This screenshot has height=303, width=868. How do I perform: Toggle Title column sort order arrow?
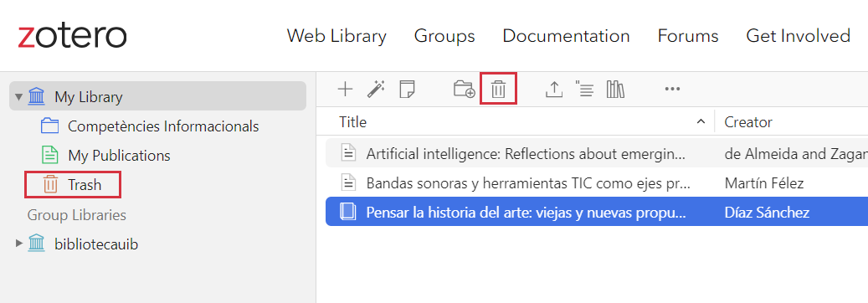[x=701, y=121]
